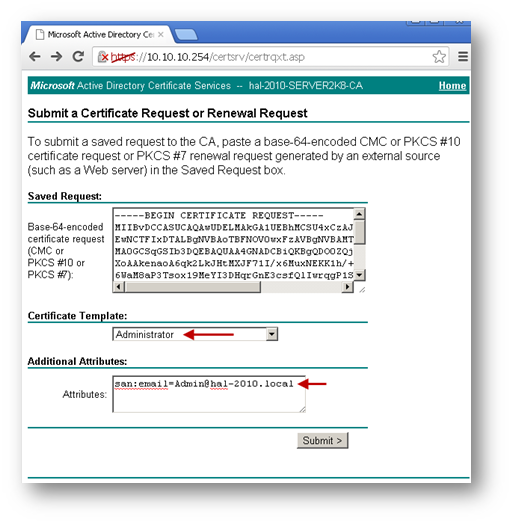
Task: Bookmark this page with the star icon
Action: [439, 57]
